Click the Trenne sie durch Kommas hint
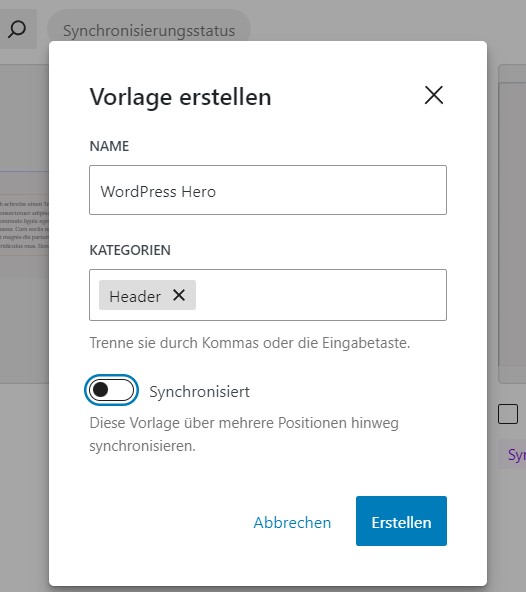This screenshot has height=592, width=526. 250,343
